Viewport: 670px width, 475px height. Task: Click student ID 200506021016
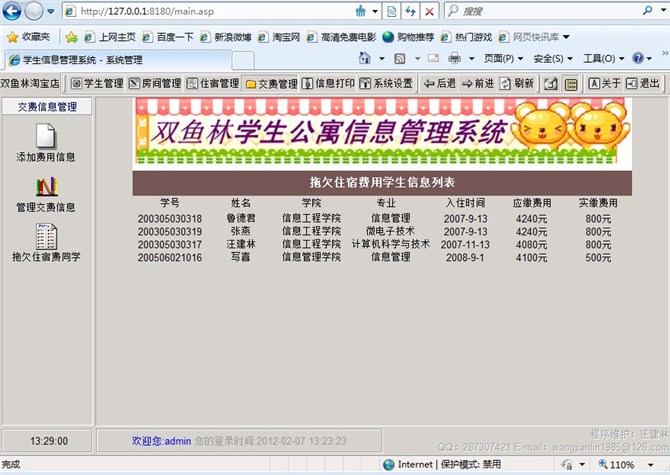click(170, 257)
